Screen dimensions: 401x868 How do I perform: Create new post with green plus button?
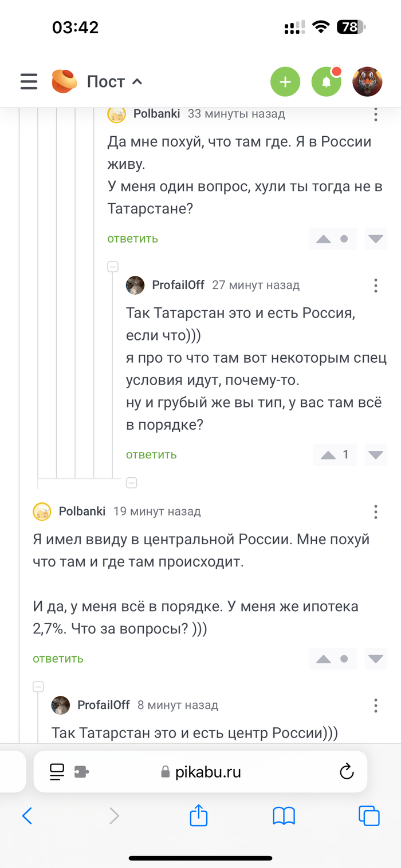[285, 82]
